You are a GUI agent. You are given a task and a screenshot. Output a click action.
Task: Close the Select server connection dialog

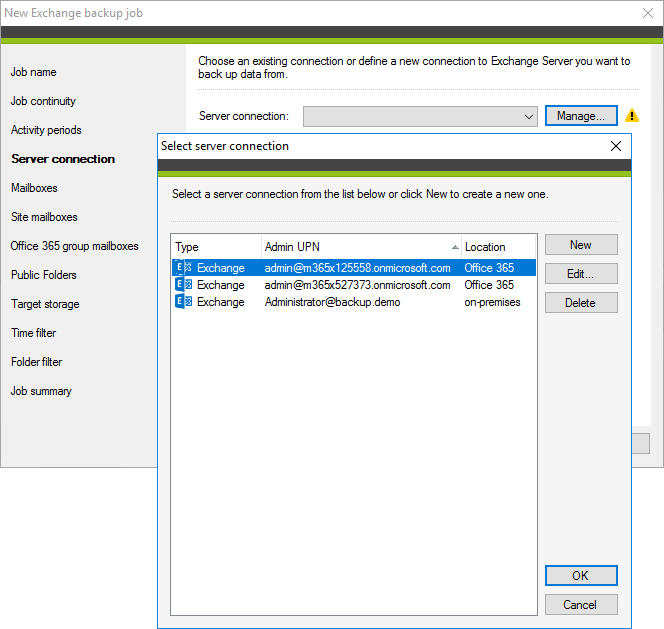coord(616,146)
